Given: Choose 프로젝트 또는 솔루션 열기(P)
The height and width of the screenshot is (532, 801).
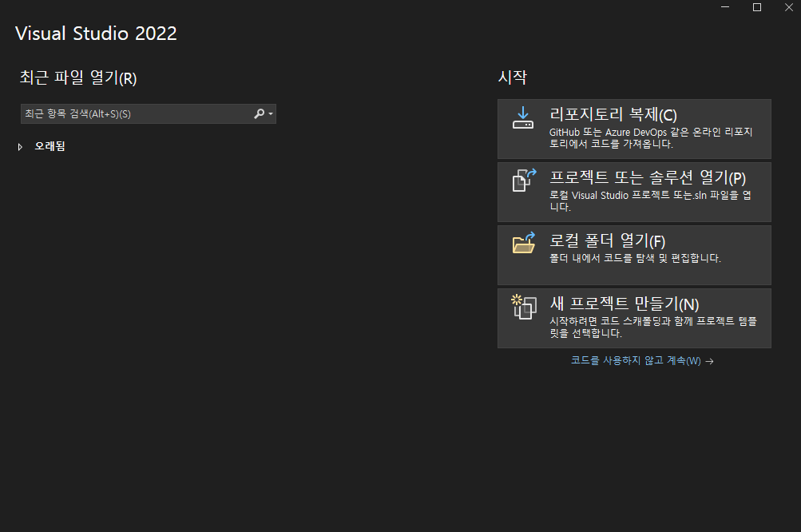Looking at the screenshot, I should [x=648, y=177].
